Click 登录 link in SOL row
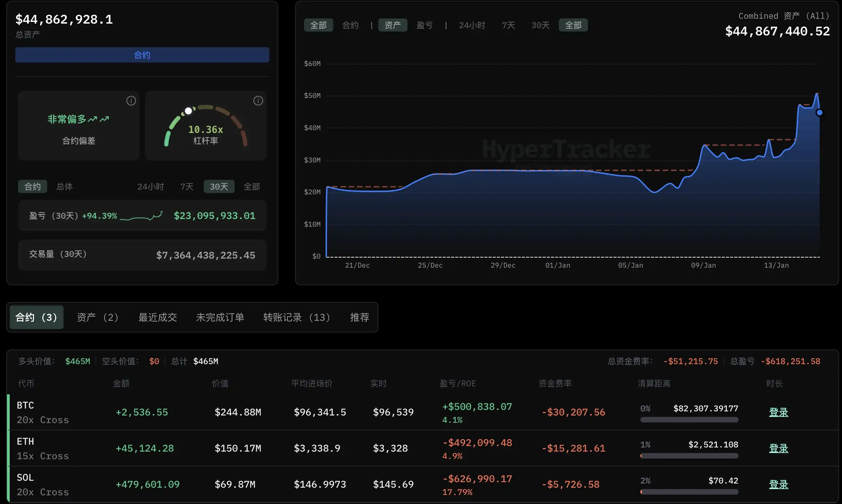 [x=778, y=485]
